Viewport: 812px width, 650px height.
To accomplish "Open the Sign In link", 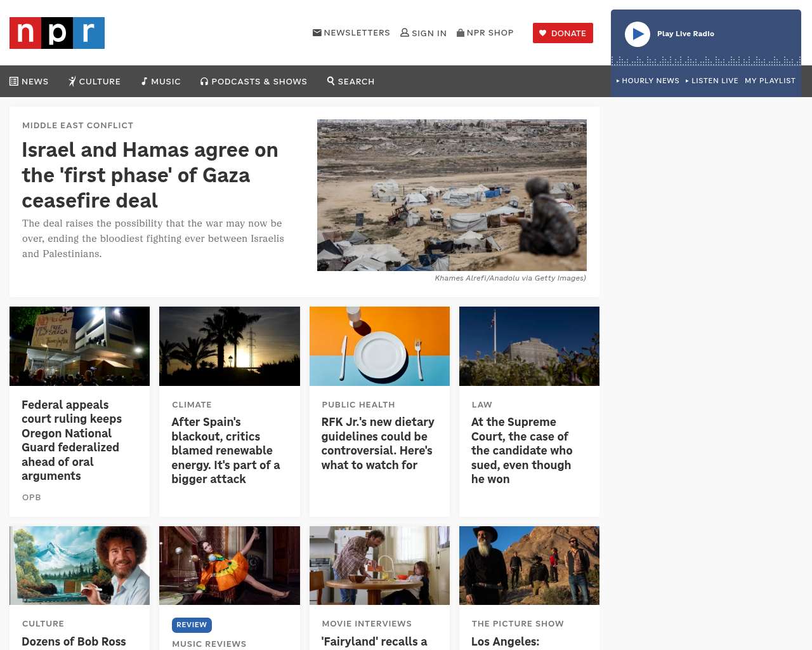I will pos(424,33).
